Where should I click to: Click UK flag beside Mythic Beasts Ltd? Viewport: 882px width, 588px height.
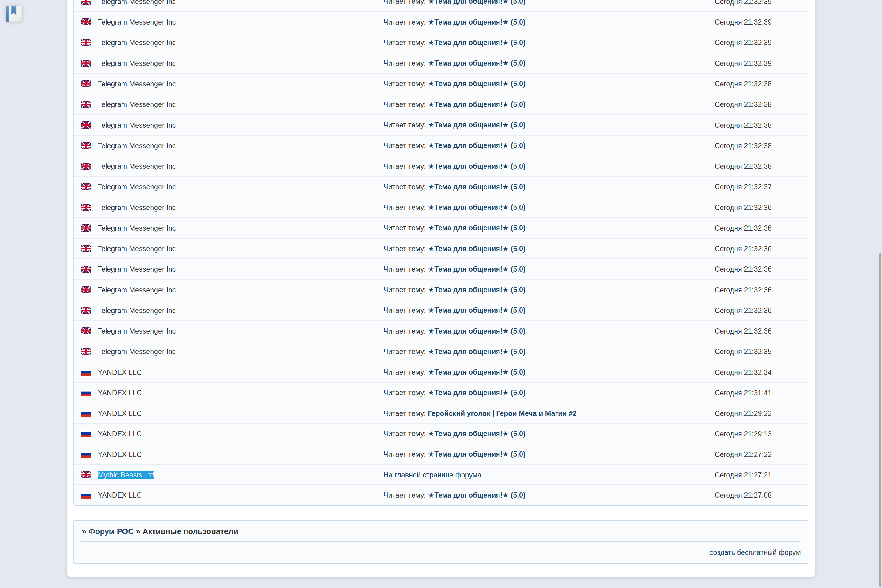(86, 475)
